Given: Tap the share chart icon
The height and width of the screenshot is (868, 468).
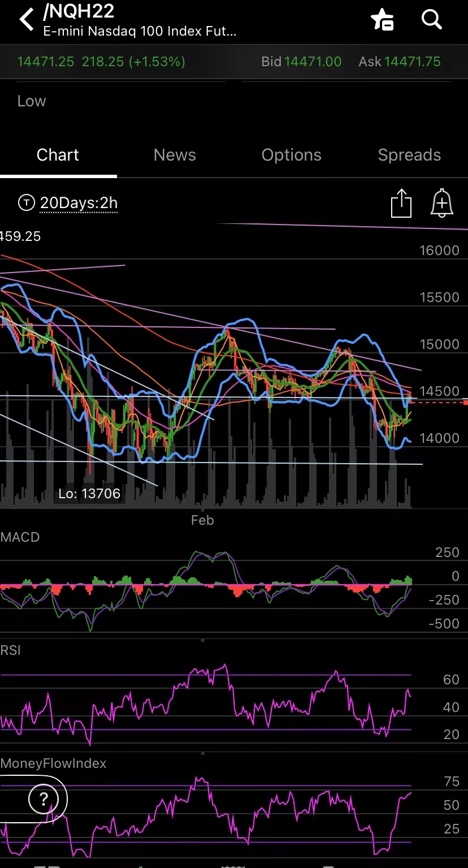Looking at the screenshot, I should [401, 203].
